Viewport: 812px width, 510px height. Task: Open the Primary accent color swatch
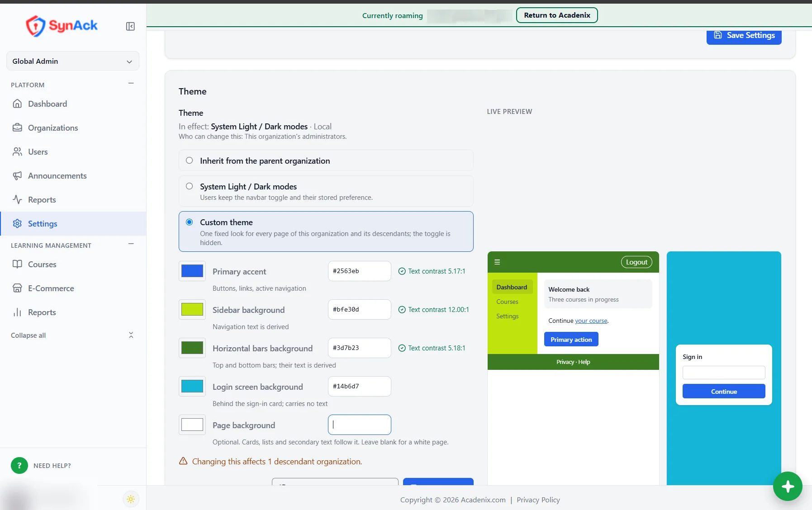(192, 271)
